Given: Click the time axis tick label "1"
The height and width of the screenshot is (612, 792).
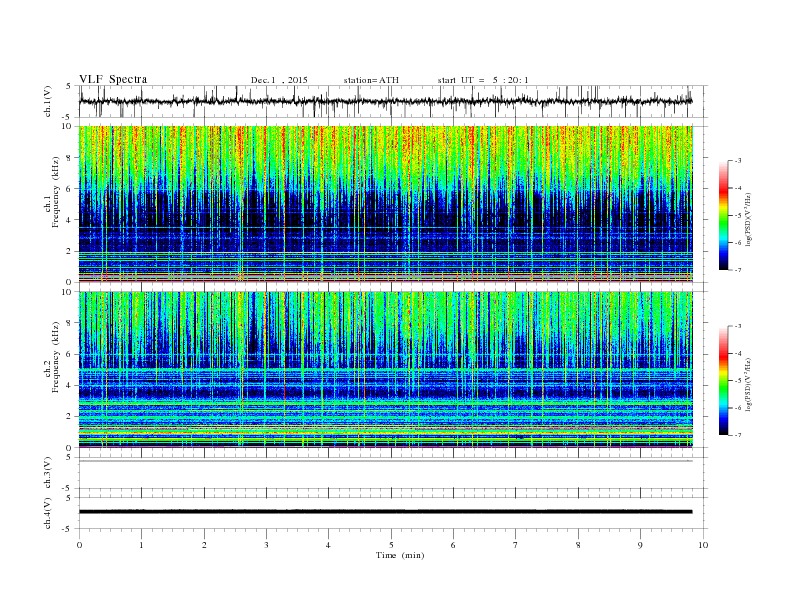Looking at the screenshot, I should 141,545.
